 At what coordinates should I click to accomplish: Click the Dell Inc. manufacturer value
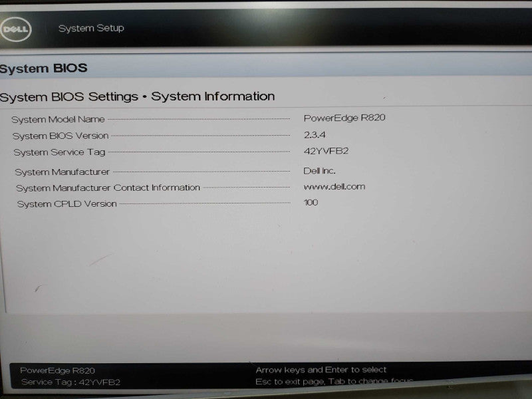tap(319, 171)
